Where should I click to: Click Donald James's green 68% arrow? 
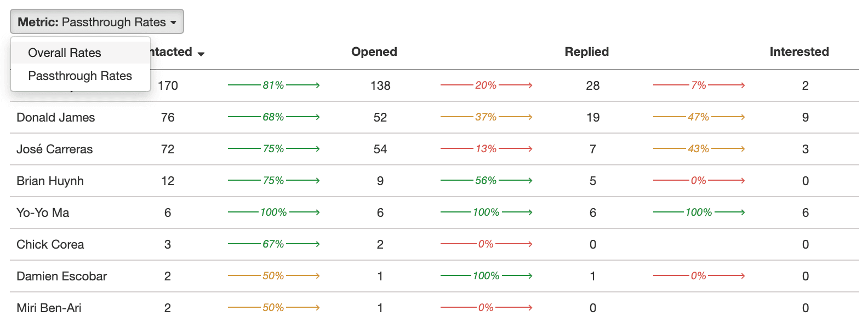[273, 117]
